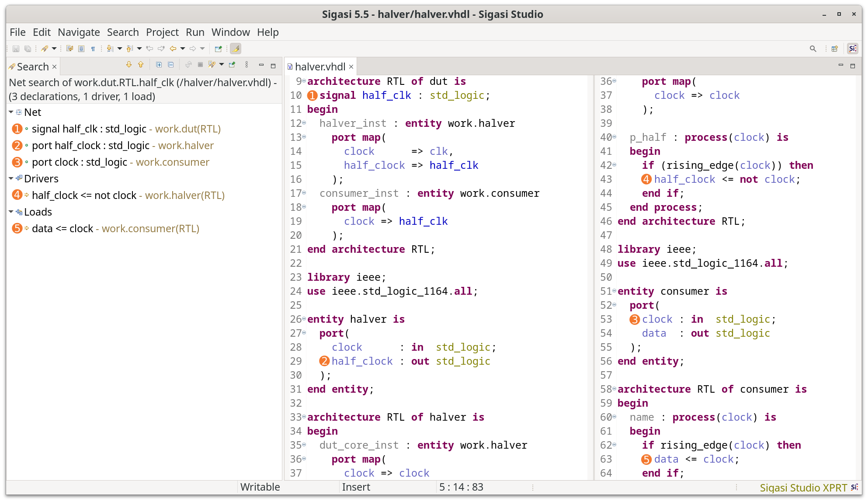Minimize the editor area
This screenshot has height=502, width=868.
click(840, 65)
